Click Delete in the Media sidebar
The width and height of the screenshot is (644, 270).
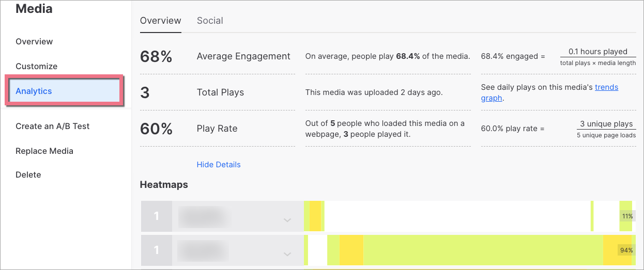click(28, 175)
